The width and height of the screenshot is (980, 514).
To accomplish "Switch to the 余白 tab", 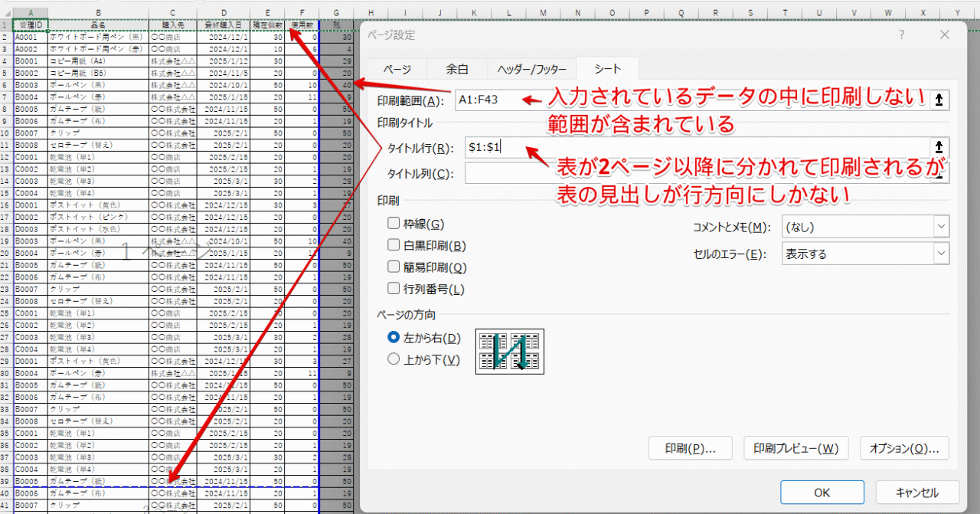I will 457,68.
